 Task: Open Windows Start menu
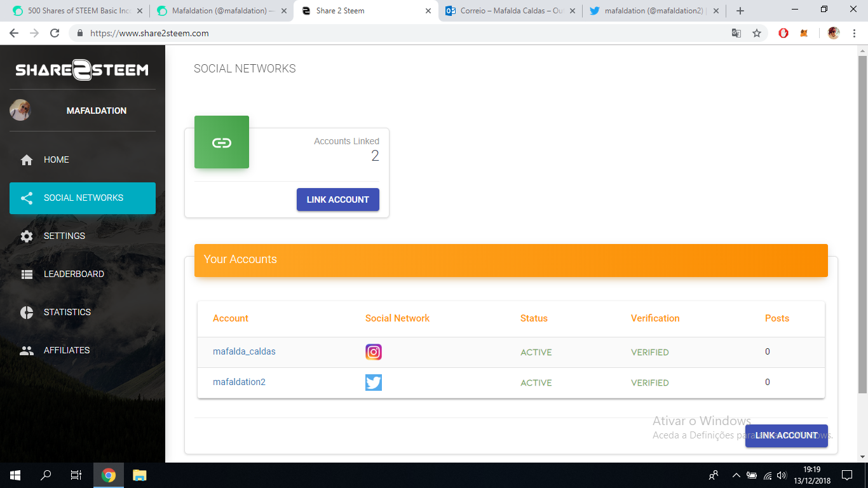15,475
